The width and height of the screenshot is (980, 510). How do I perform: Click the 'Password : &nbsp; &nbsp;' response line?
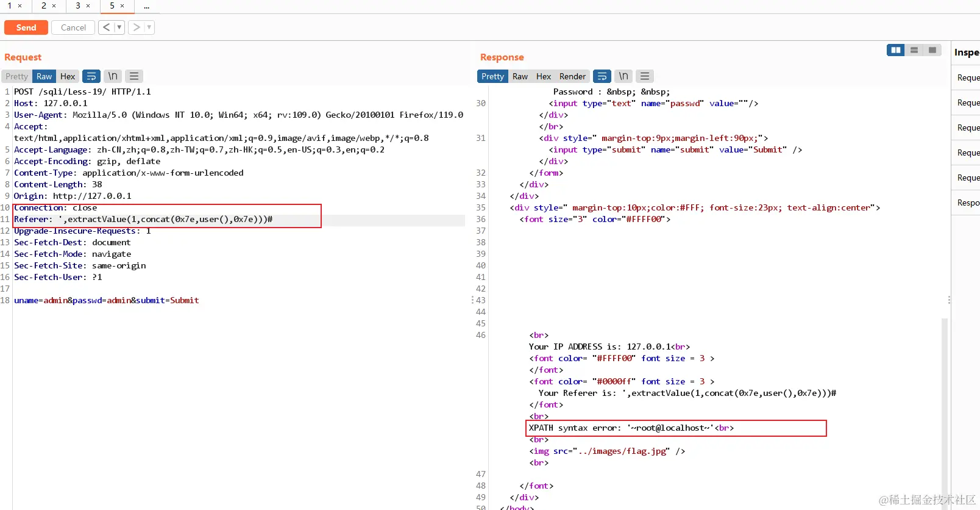tap(612, 92)
